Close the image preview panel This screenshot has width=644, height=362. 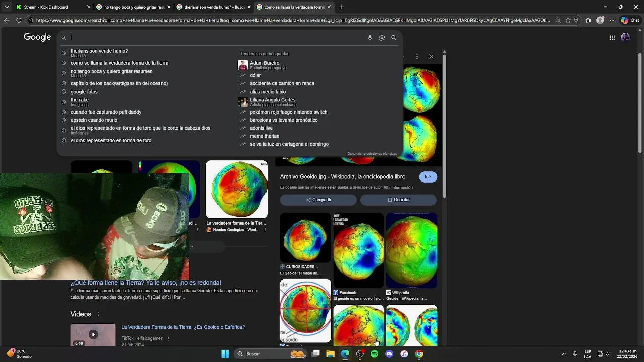[431, 57]
